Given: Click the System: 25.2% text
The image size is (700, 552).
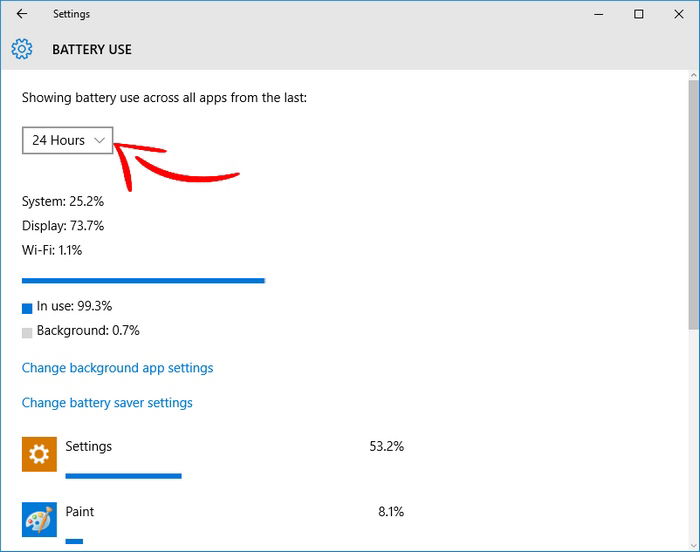Looking at the screenshot, I should [63, 201].
